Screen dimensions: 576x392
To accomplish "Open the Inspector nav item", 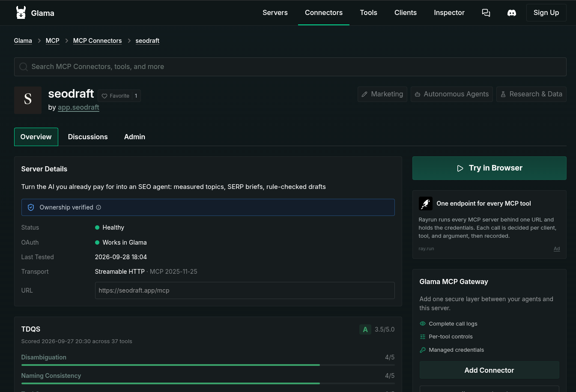I will (449, 13).
